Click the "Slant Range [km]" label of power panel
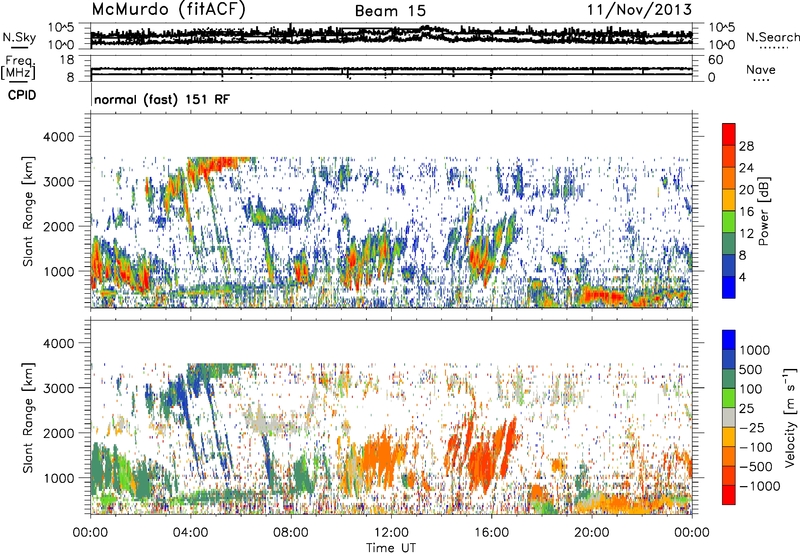 click(28, 211)
